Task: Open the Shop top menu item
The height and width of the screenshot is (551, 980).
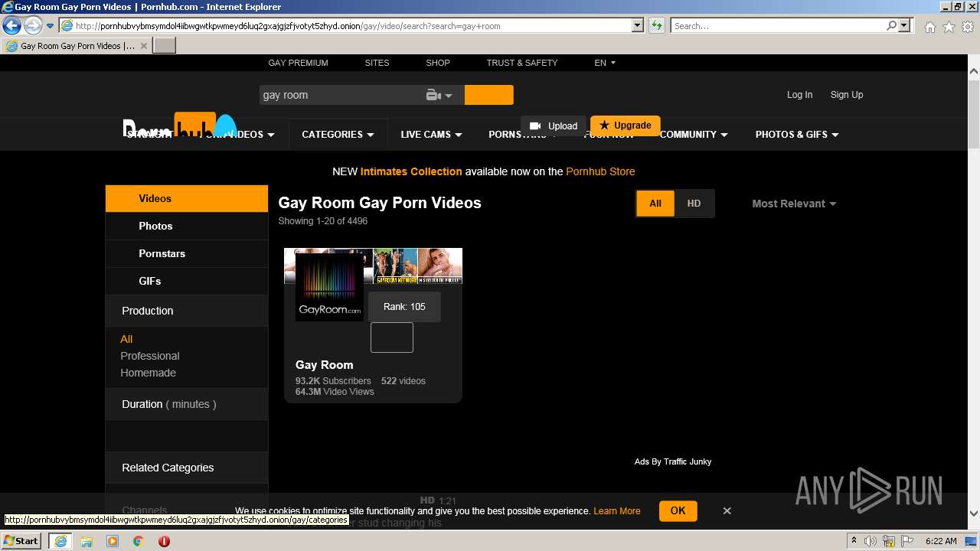Action: click(x=438, y=63)
